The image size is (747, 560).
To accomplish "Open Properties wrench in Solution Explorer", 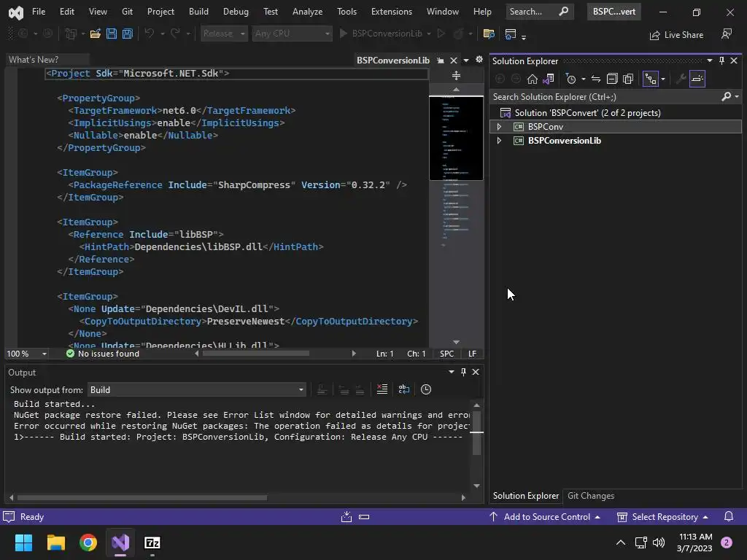I will point(681,79).
